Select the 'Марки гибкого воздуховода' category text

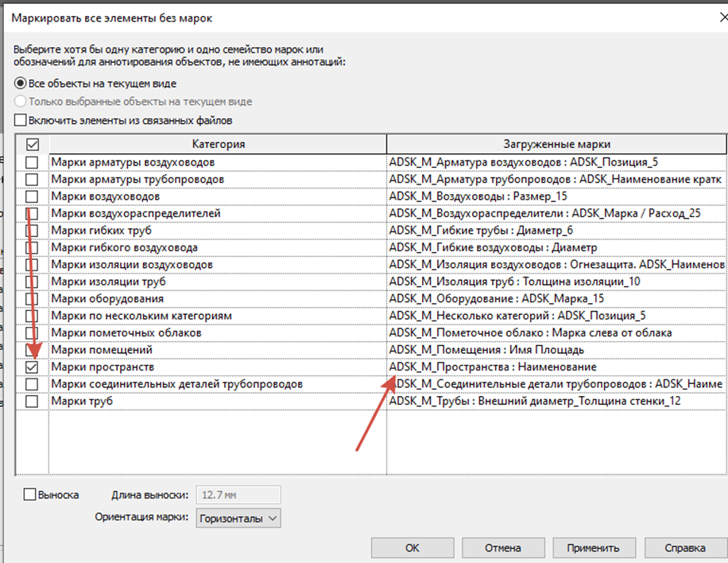(125, 247)
